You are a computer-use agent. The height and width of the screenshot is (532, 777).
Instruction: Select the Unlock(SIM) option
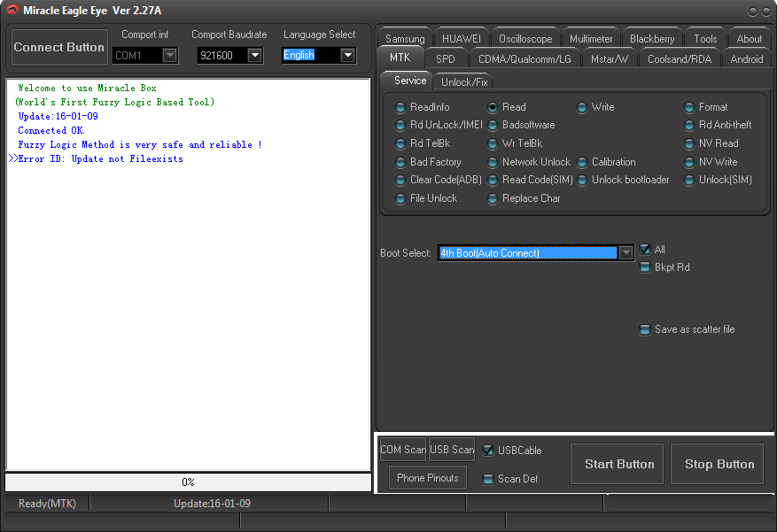tap(718, 180)
